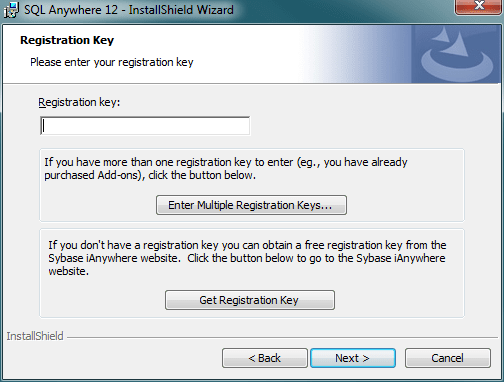The image size is (504, 382).
Task: Click the word "website." ending second paragraph
Action: (69, 271)
